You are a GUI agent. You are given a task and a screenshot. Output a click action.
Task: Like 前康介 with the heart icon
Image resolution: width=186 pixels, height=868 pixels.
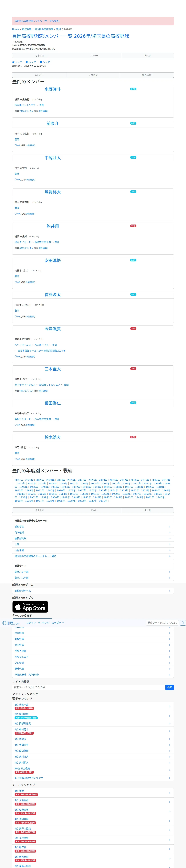[x=15, y=146]
